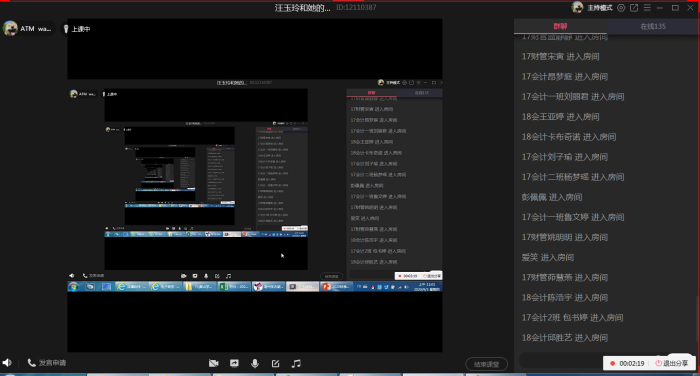Switch to the 在线135 tab
The height and width of the screenshot is (376, 700).
653,26
